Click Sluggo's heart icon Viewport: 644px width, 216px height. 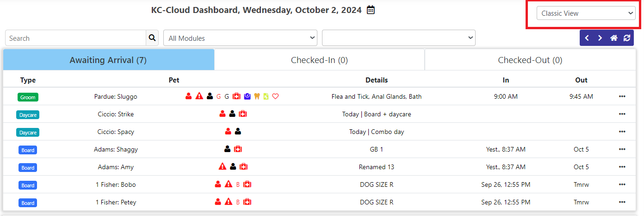click(x=275, y=96)
